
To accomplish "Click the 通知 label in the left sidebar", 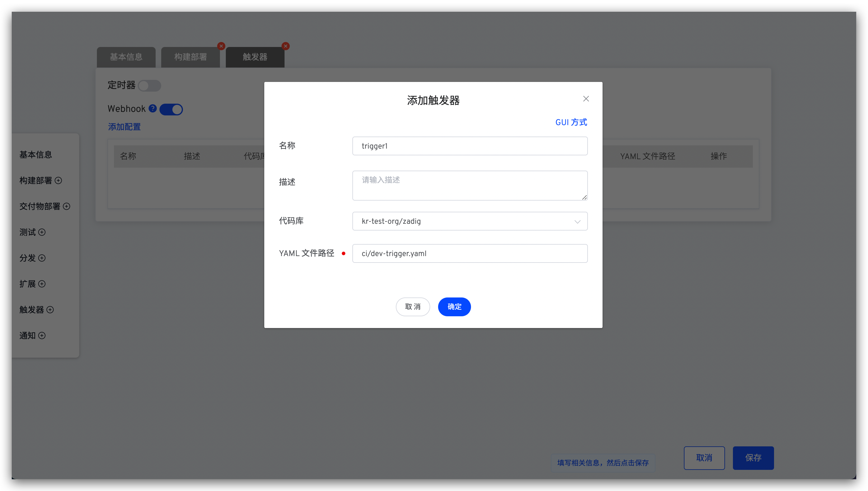I will point(28,336).
